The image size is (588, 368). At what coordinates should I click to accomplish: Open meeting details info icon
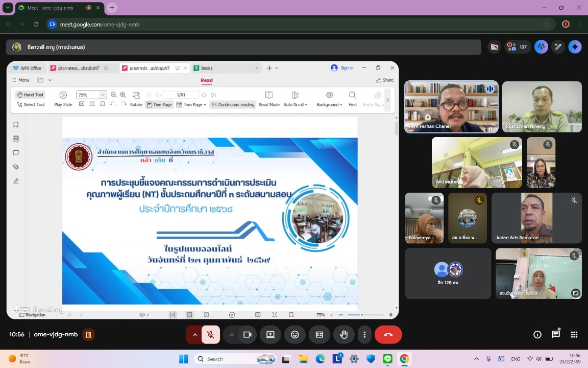click(537, 335)
